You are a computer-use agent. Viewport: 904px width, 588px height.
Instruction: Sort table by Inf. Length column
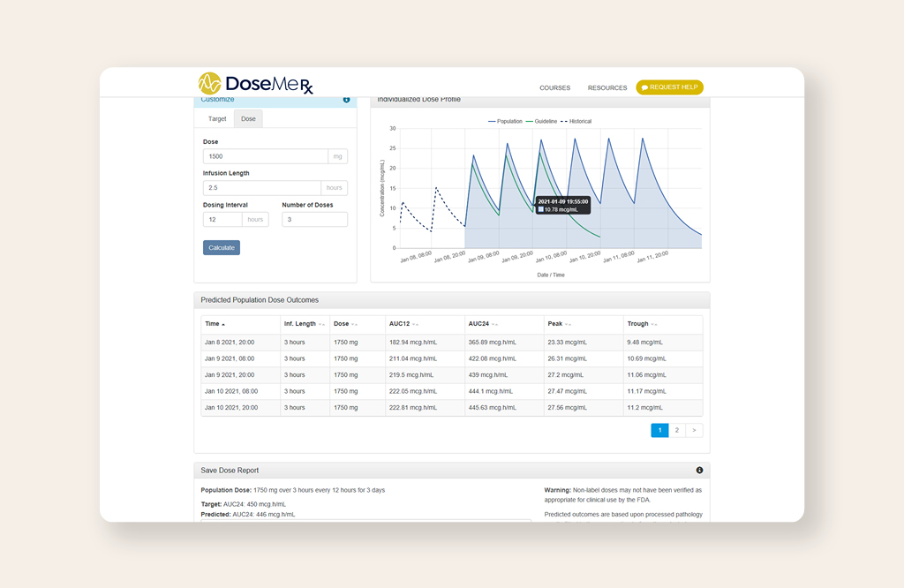coord(305,324)
